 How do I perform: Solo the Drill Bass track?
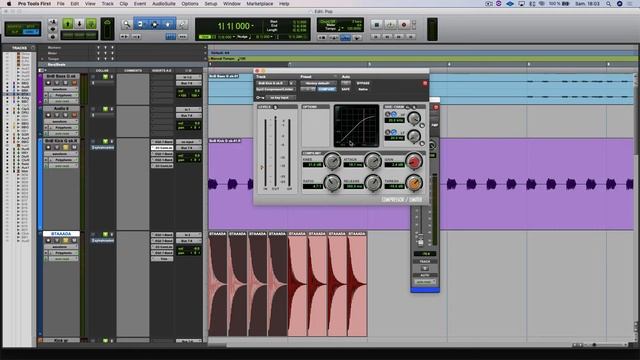pyautogui.click(x=65, y=83)
